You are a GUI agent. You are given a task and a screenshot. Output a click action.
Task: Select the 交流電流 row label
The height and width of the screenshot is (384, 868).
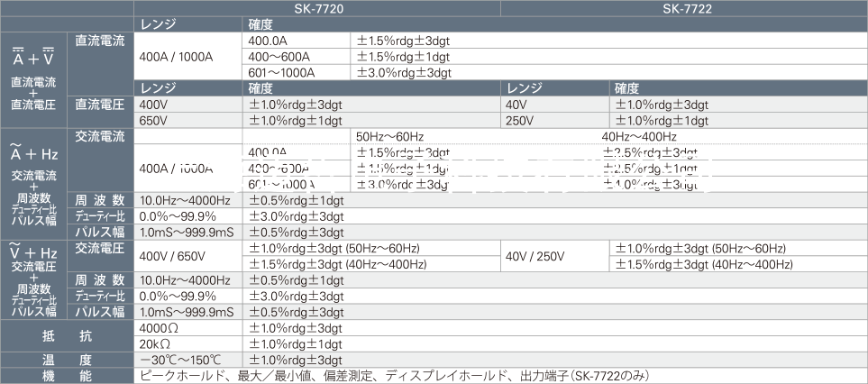tap(100, 137)
